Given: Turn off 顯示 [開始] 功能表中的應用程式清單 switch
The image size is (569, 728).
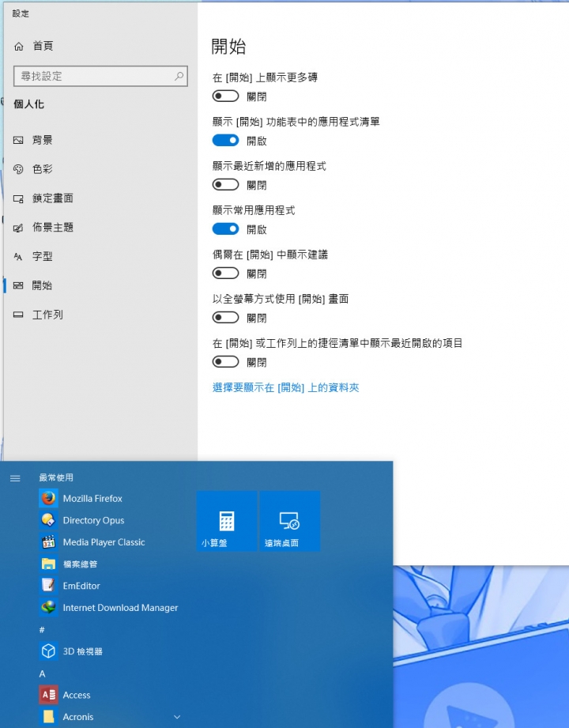Looking at the screenshot, I should coord(225,140).
